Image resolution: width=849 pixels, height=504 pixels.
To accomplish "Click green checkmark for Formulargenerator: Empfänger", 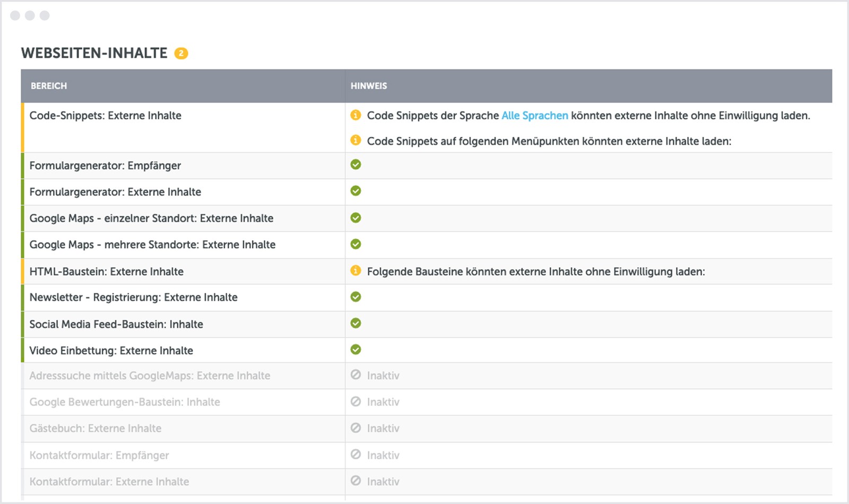I will tap(356, 164).
